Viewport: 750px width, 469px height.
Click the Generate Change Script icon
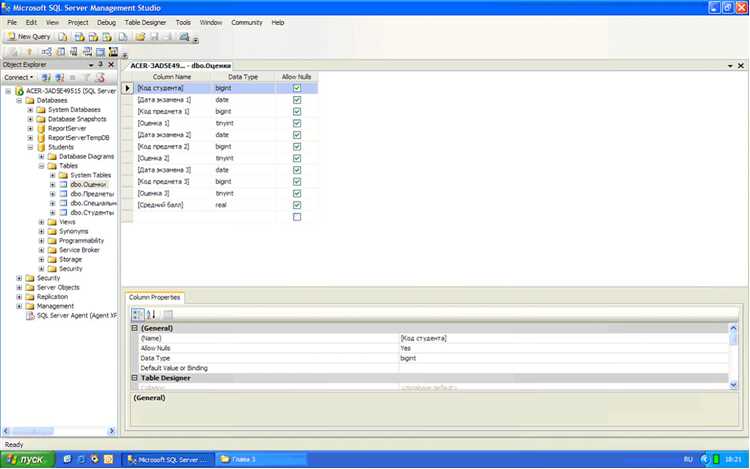[12, 52]
